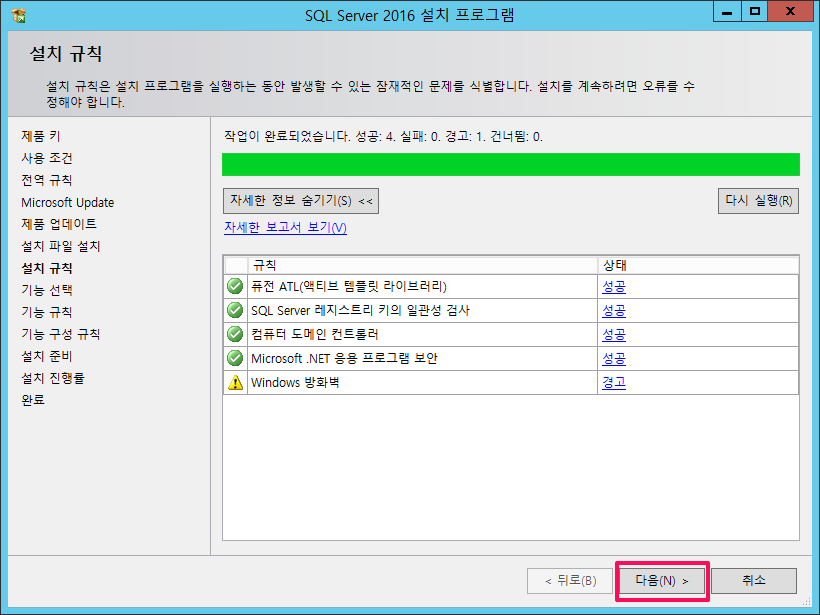Viewport: 820px width, 615px height.
Task: Open 성공 link for Microsoft .NET 응용 프로그램 보안
Action: pos(614,359)
